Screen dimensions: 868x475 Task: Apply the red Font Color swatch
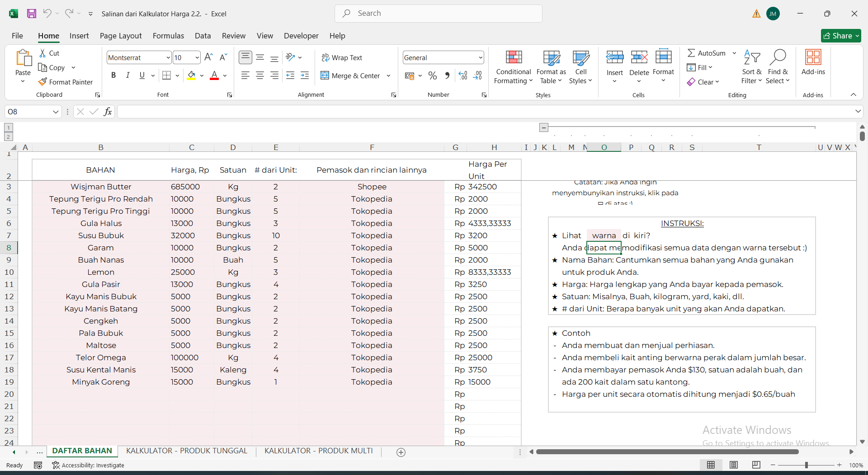[x=214, y=75]
